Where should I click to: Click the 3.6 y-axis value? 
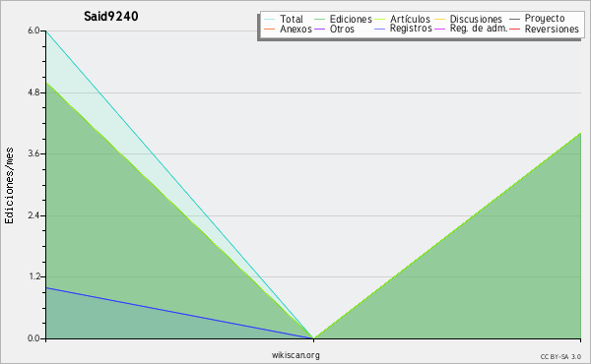pos(33,153)
